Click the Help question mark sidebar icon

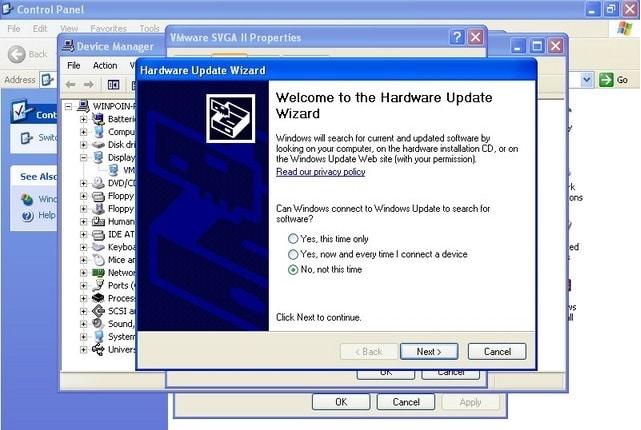(x=27, y=215)
